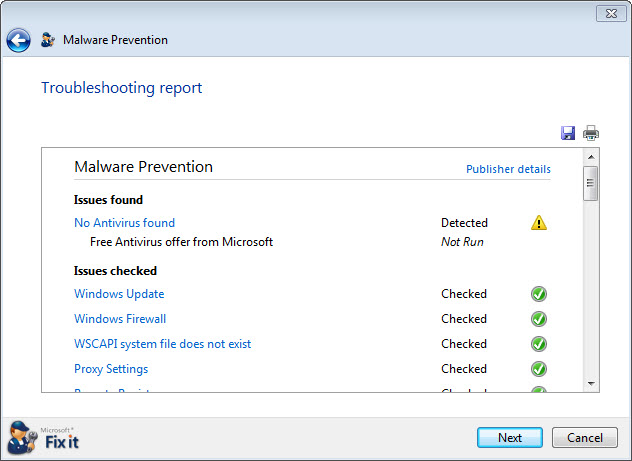This screenshot has height=461, width=632.
Task: Click the report scrollbar up arrow
Action: coord(591,157)
